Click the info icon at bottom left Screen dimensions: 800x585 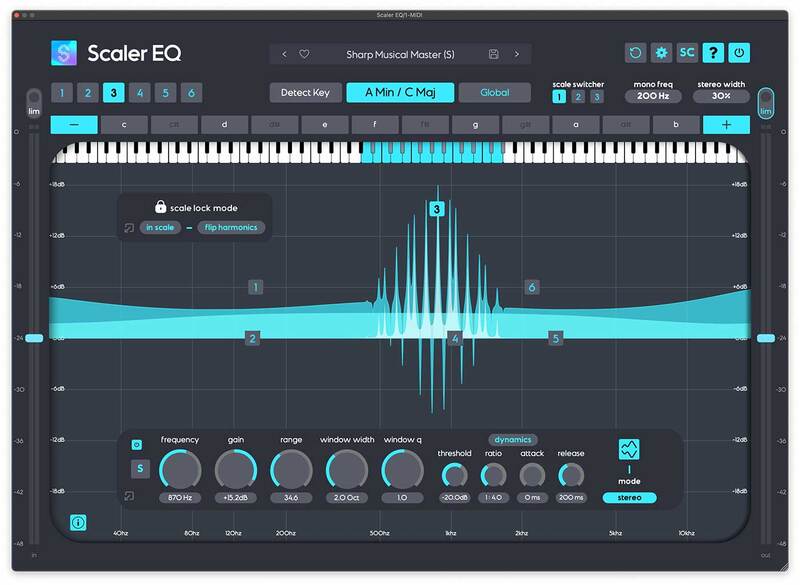[x=77, y=521]
